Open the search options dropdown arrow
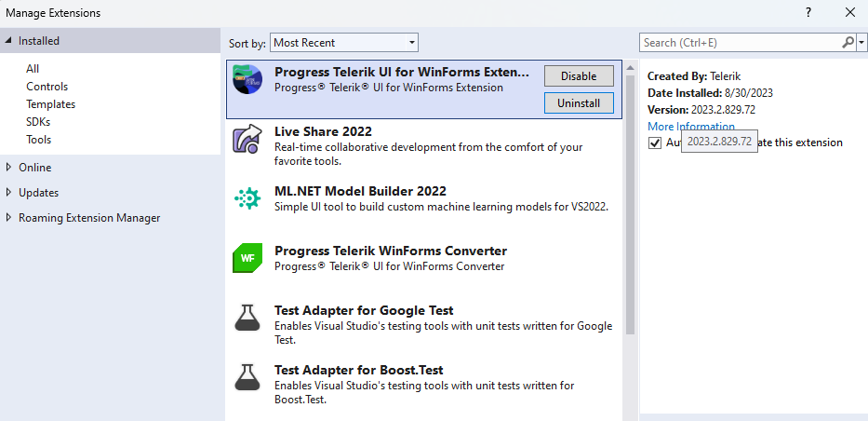 (x=861, y=42)
